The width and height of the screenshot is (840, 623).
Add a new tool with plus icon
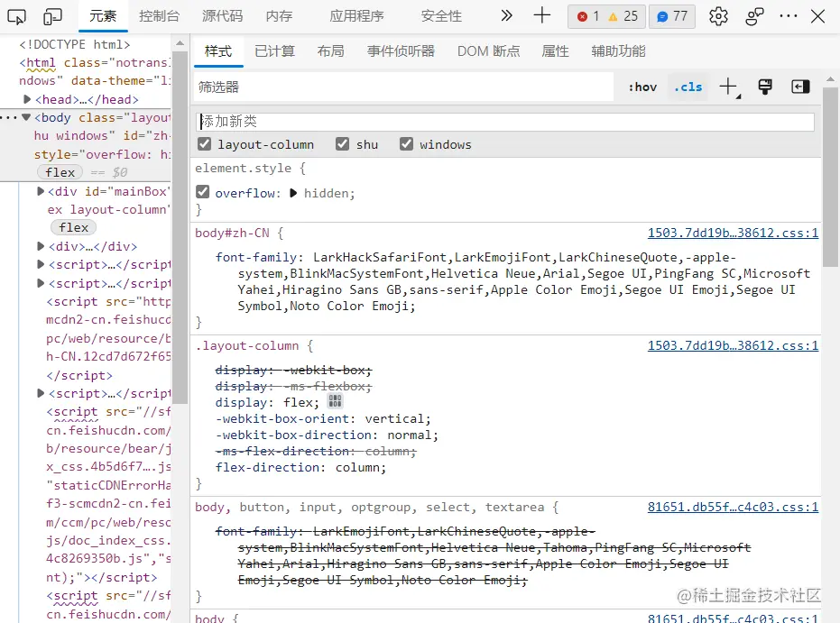coord(542,15)
